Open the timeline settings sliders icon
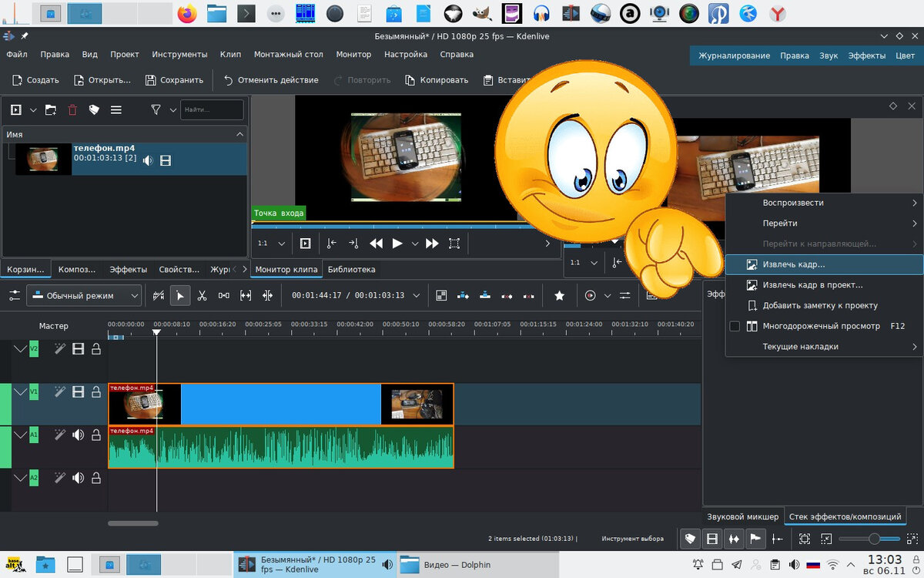924x578 pixels. 15,295
